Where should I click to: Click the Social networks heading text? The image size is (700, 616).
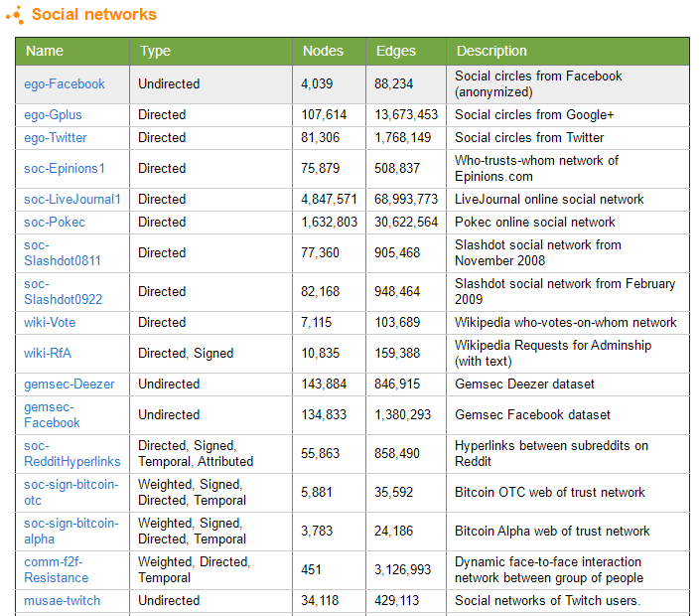(94, 14)
